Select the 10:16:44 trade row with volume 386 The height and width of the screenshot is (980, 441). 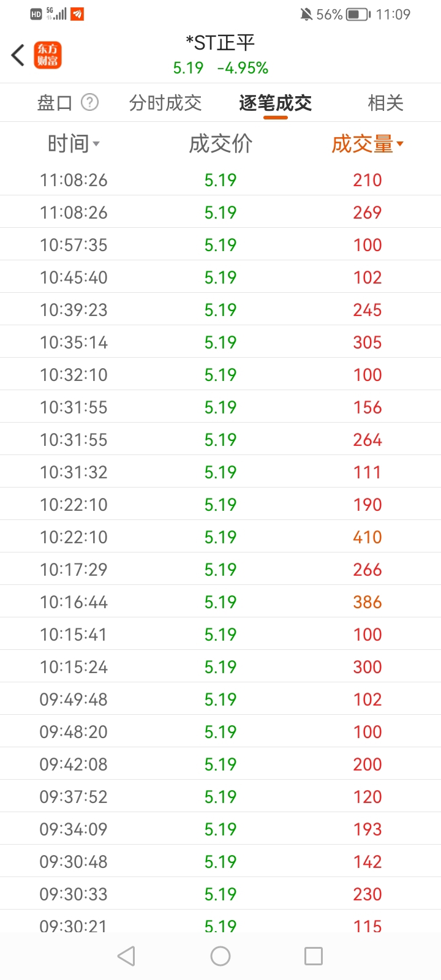pos(221,601)
